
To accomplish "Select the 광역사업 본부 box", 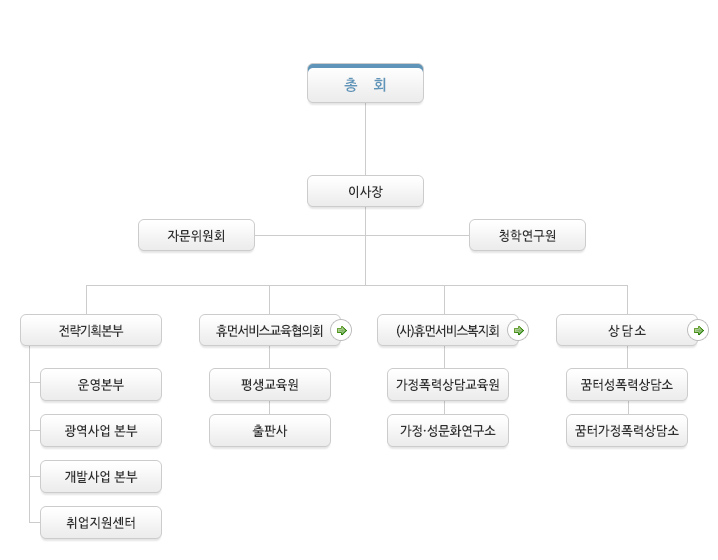I will 101,431.
